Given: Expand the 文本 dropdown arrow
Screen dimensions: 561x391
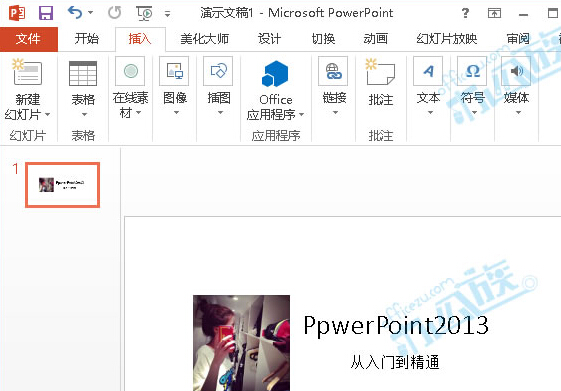Looking at the screenshot, I should (x=430, y=113).
